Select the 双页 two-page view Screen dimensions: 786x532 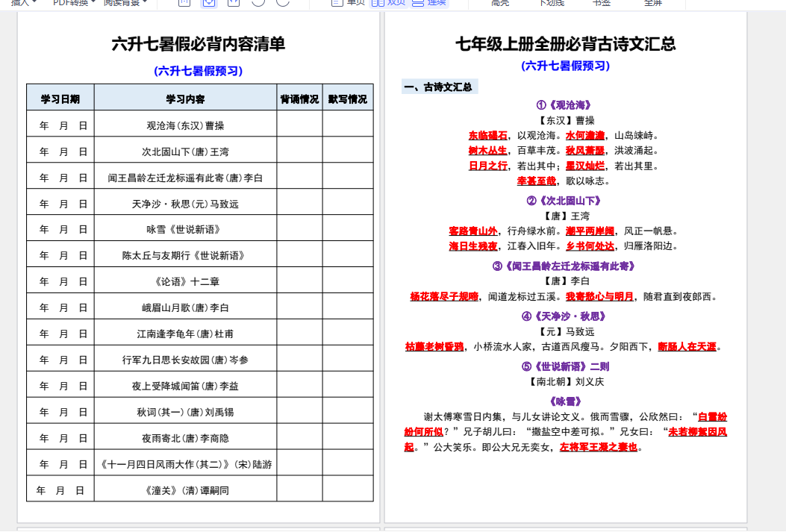tap(388, 2)
